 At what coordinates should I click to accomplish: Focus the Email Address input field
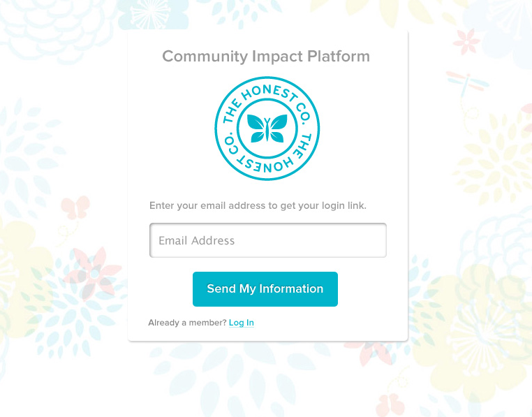[x=267, y=240]
